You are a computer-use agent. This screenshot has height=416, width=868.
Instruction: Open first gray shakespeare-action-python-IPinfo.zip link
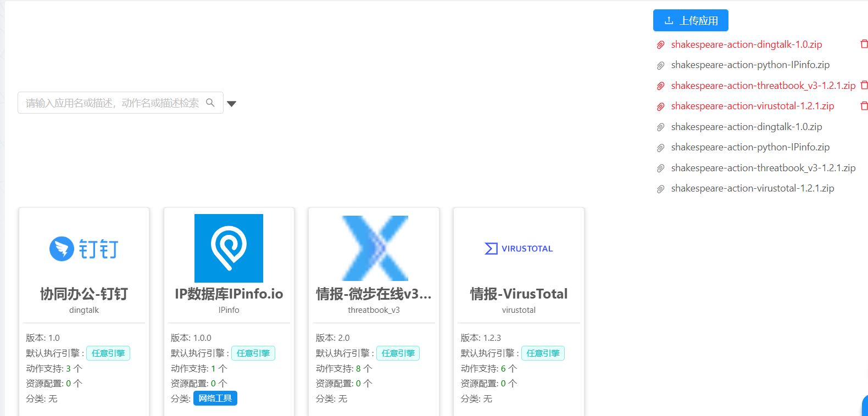click(750, 65)
